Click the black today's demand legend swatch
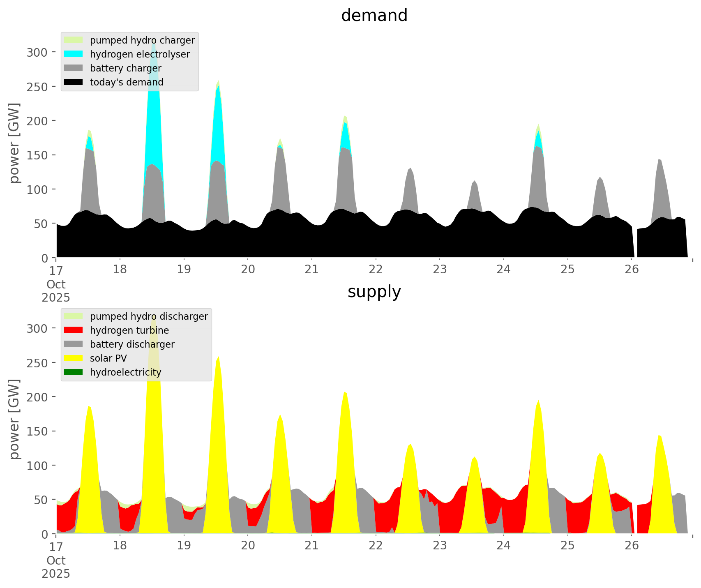701x588 pixels. click(x=74, y=82)
